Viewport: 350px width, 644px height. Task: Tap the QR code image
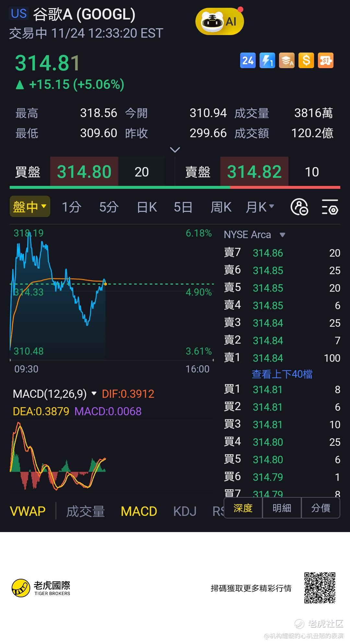(320, 588)
